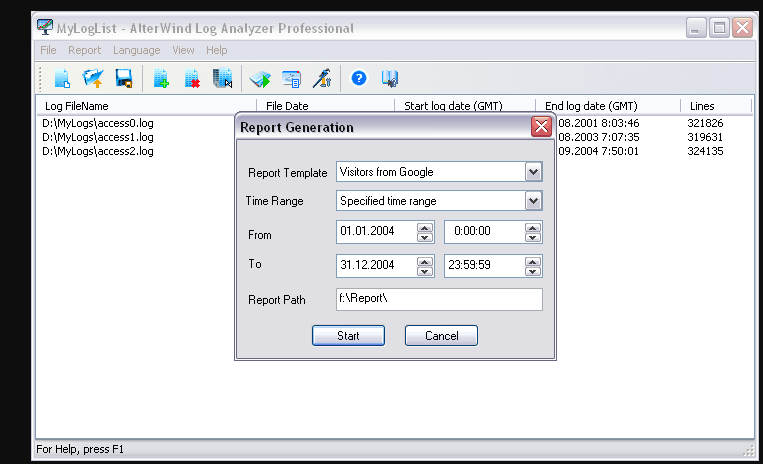This screenshot has width=763, height=464.
Task: Click the Start button
Action: point(348,336)
